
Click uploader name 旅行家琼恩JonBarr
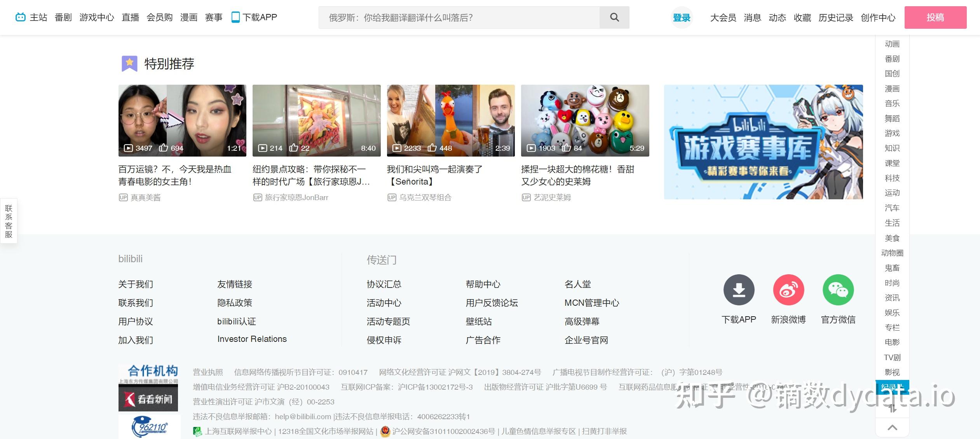point(296,197)
